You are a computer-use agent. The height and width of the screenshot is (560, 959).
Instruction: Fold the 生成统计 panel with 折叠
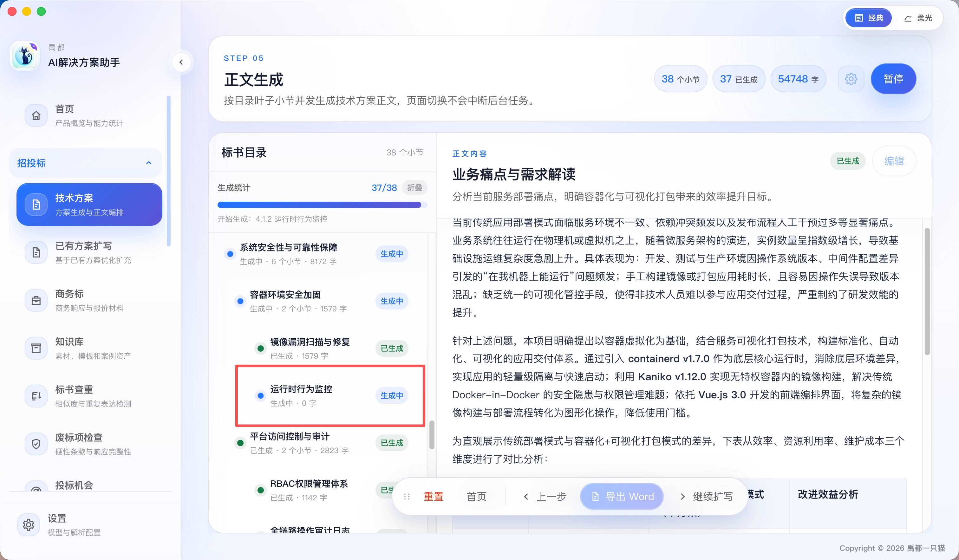coord(414,187)
